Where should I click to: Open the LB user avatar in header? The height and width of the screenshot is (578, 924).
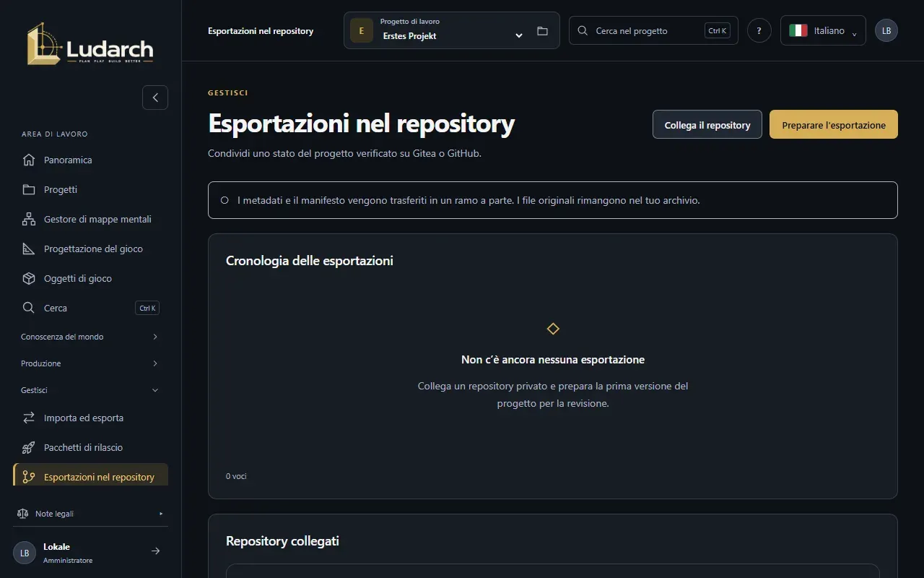(x=886, y=30)
